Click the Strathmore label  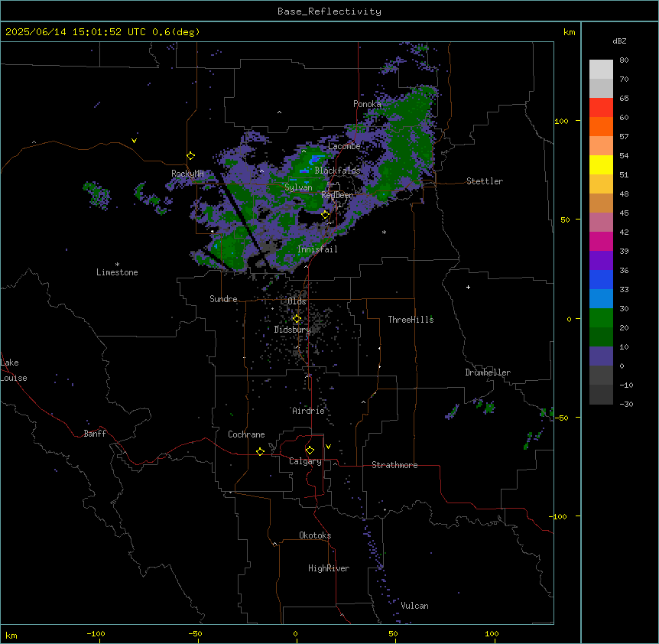tap(394, 465)
